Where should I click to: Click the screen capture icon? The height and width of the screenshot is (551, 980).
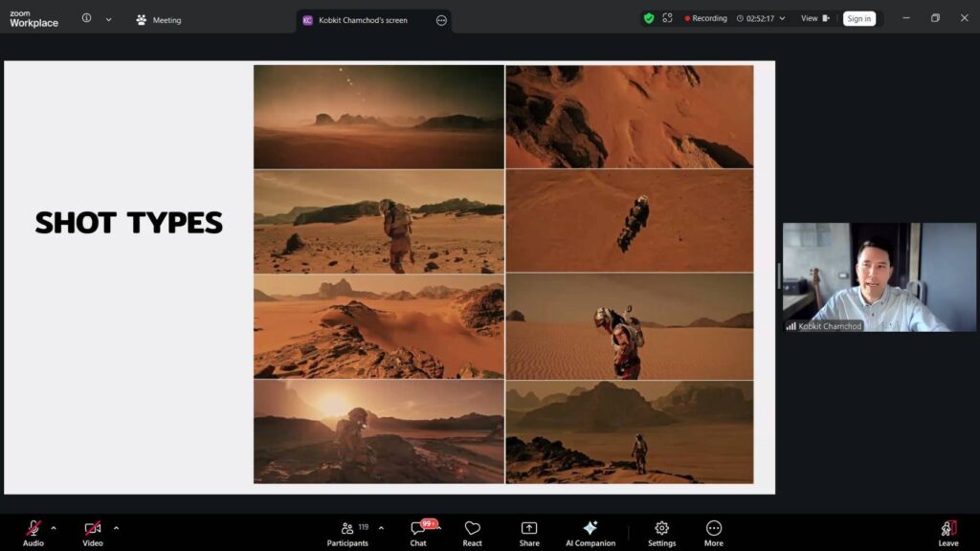[x=667, y=18]
